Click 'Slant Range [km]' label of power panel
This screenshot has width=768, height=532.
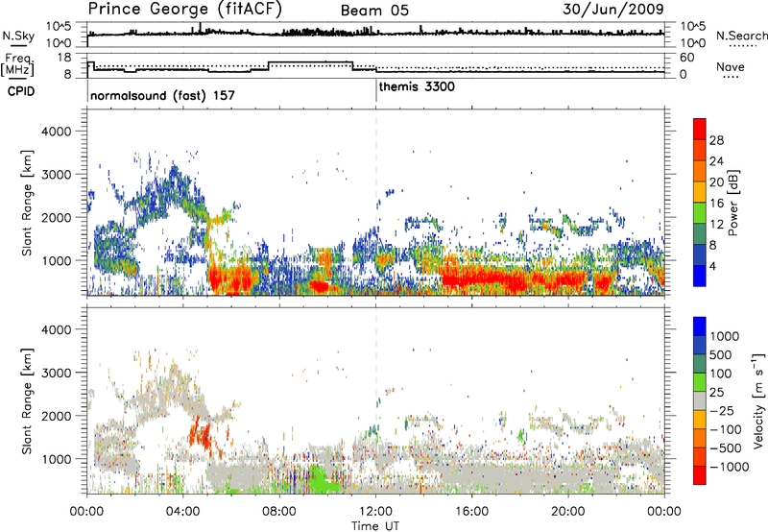(27, 203)
